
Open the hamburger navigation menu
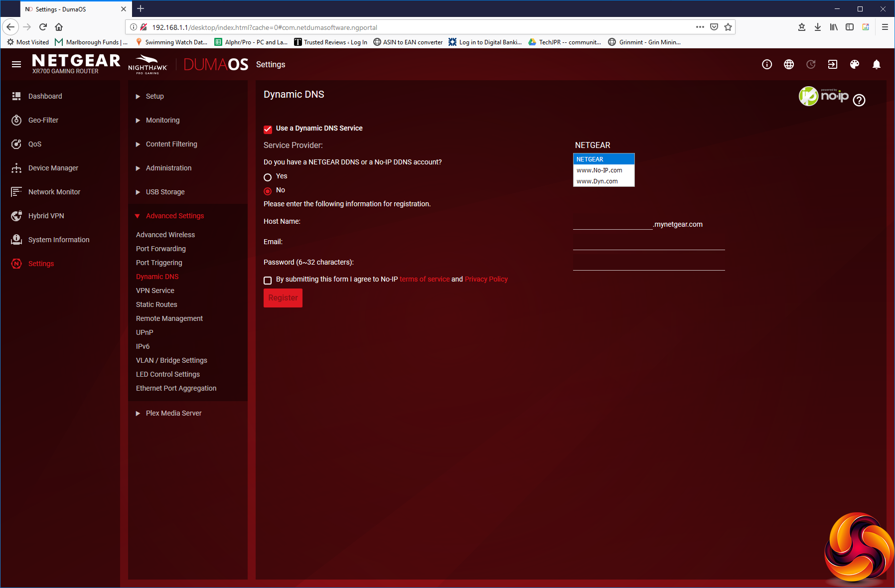pyautogui.click(x=16, y=64)
